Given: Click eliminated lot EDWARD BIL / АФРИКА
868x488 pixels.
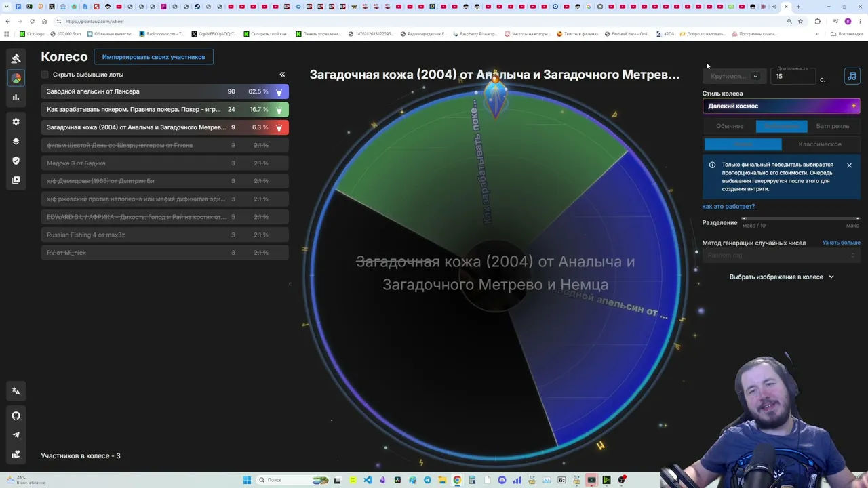Looking at the screenshot, I should tap(165, 217).
